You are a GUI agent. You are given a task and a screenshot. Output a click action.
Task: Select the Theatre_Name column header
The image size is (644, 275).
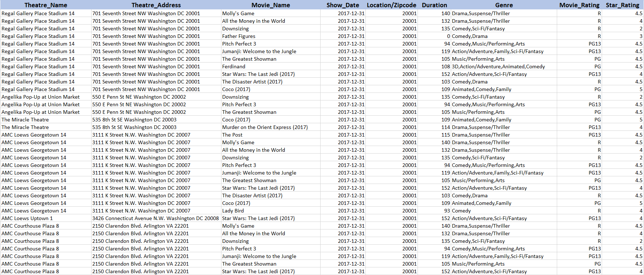tap(46, 5)
